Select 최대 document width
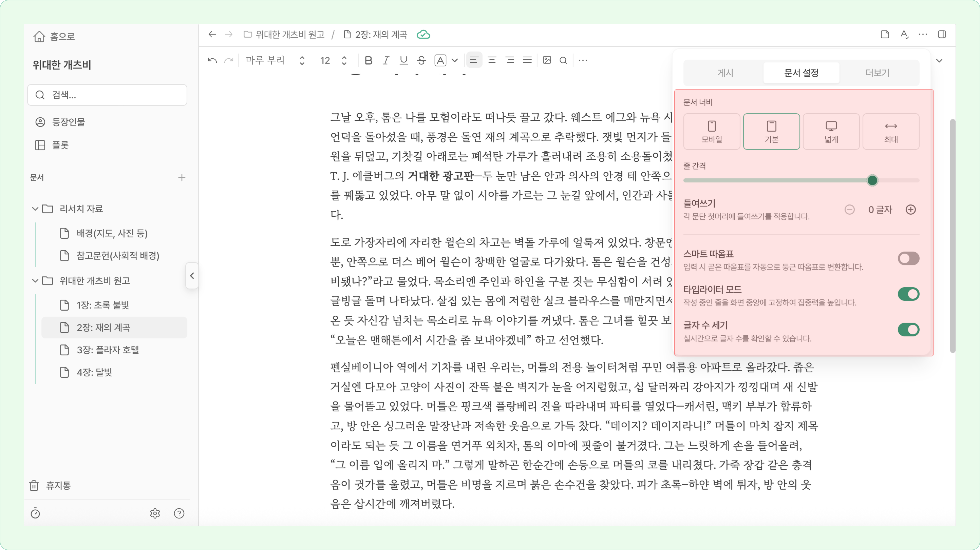The width and height of the screenshot is (980, 550). [891, 132]
